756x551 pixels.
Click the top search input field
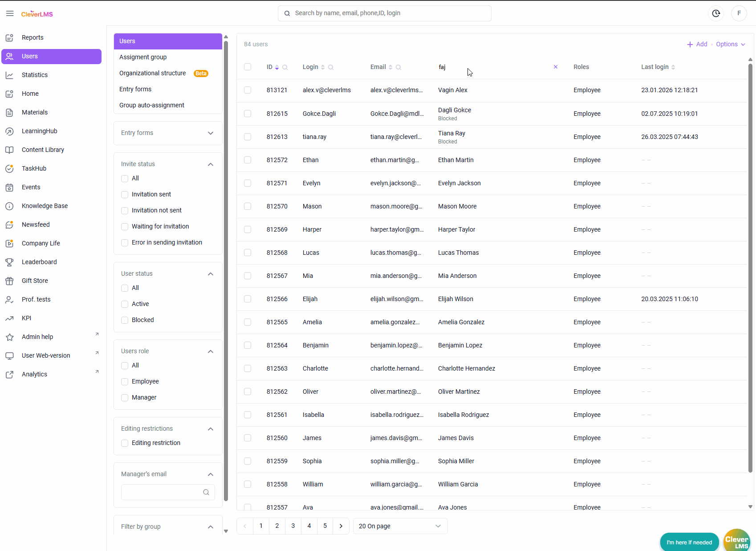(x=385, y=13)
